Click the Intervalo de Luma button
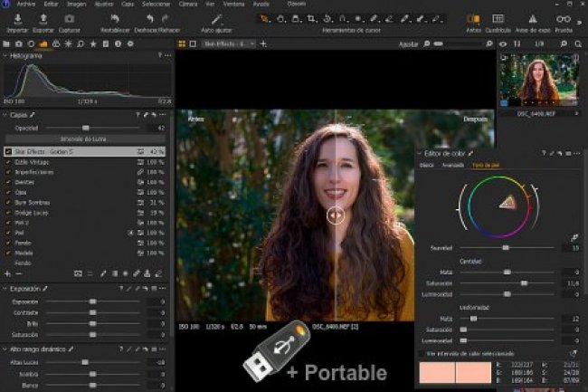Screen dimensions: 588x392 [x=87, y=139]
